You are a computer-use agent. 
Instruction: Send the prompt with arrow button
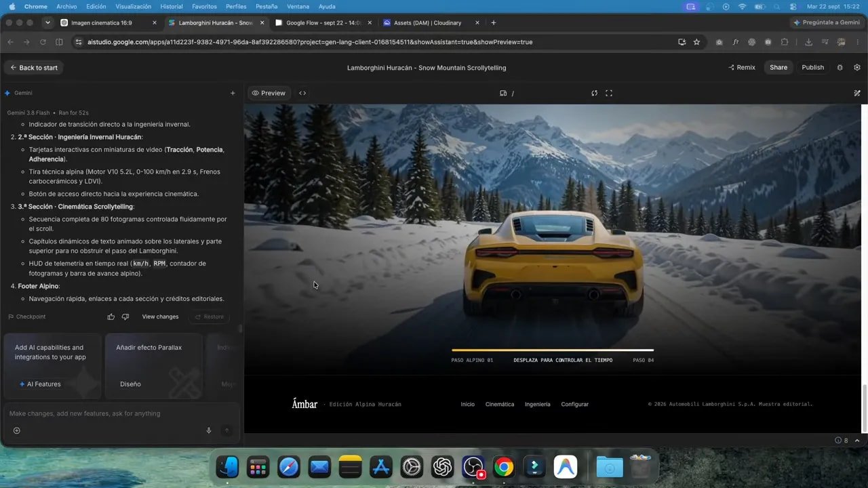tap(226, 430)
